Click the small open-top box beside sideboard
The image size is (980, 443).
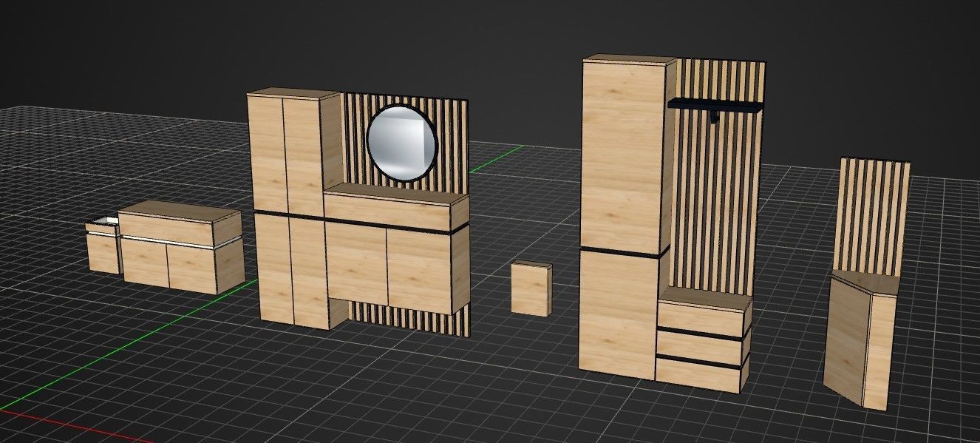pyautogui.click(x=102, y=245)
